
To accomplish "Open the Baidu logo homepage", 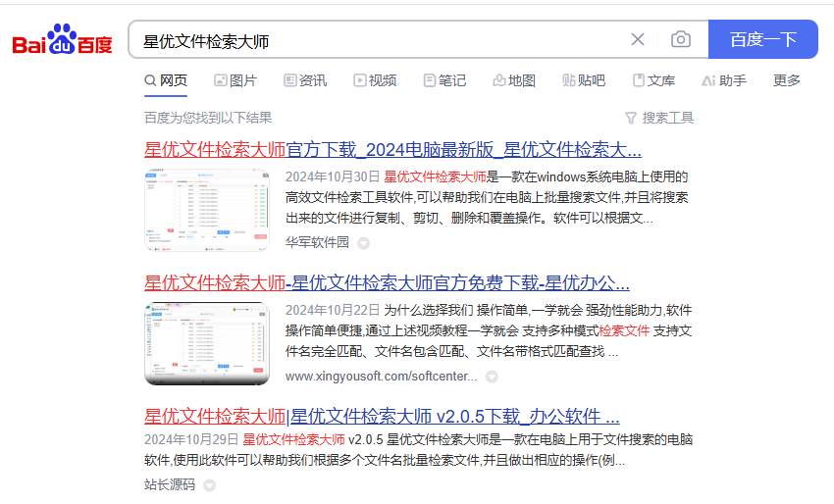I will pos(62,39).
